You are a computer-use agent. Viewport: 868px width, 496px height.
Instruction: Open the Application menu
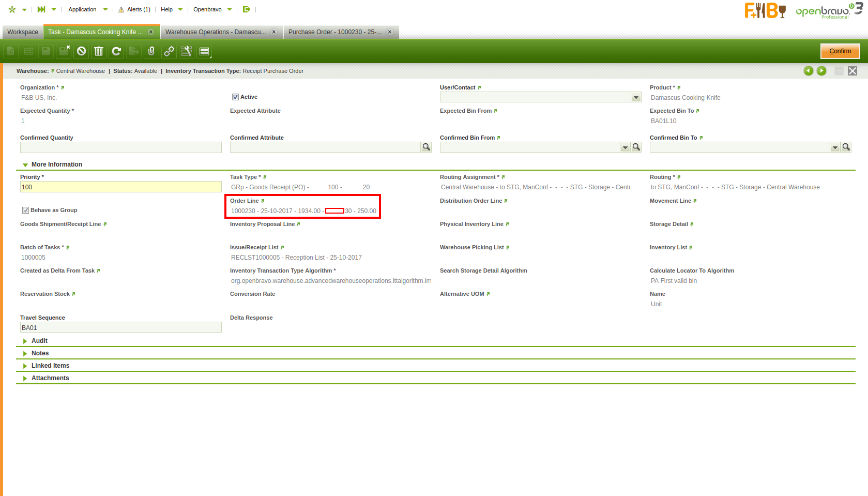[83, 9]
